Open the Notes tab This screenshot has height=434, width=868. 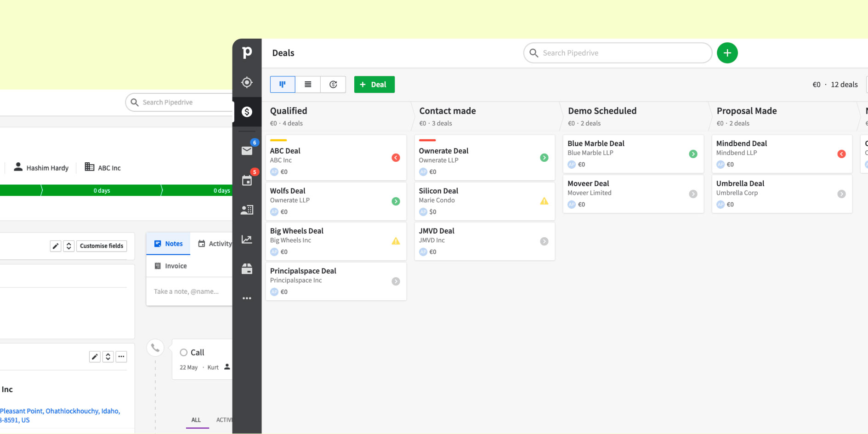[168, 244]
